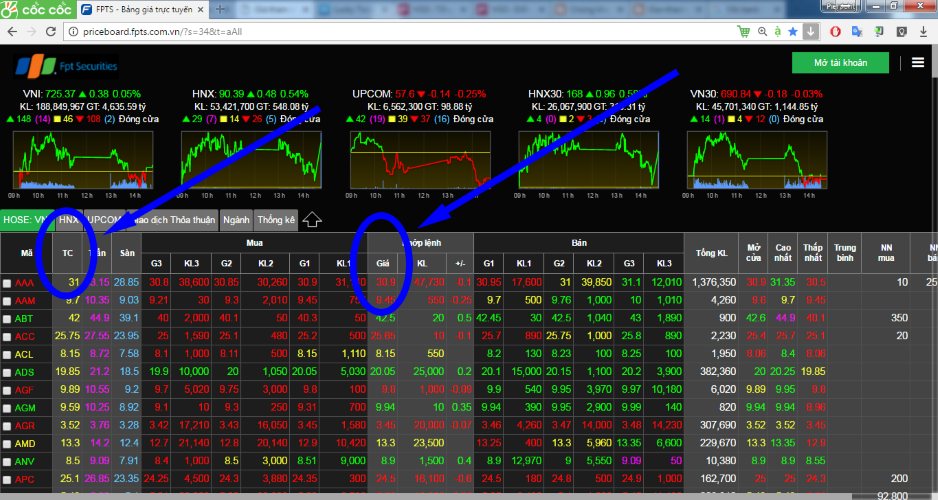938x500 pixels.
Task: Open the Giao dịch Thỏa thuận tab
Action: point(172,219)
